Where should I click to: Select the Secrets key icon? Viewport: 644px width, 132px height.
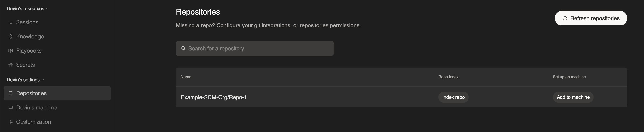point(10,65)
